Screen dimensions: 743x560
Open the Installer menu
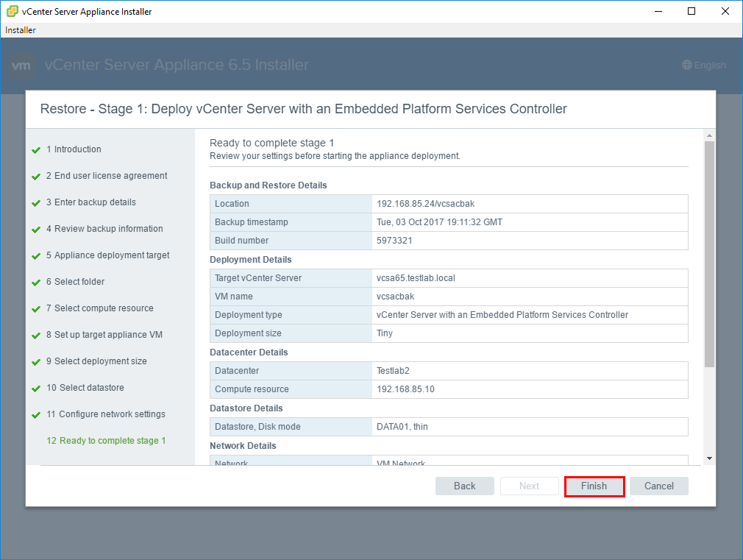click(21, 30)
